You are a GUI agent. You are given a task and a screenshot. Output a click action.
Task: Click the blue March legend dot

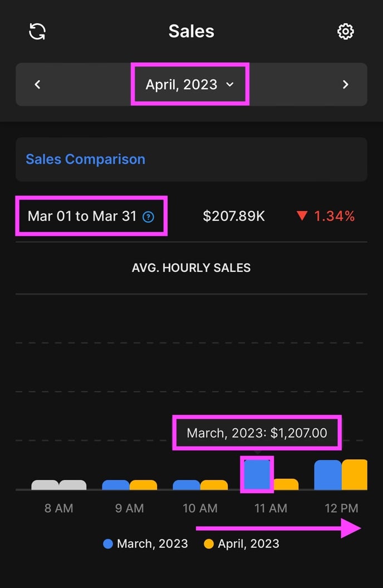108,544
